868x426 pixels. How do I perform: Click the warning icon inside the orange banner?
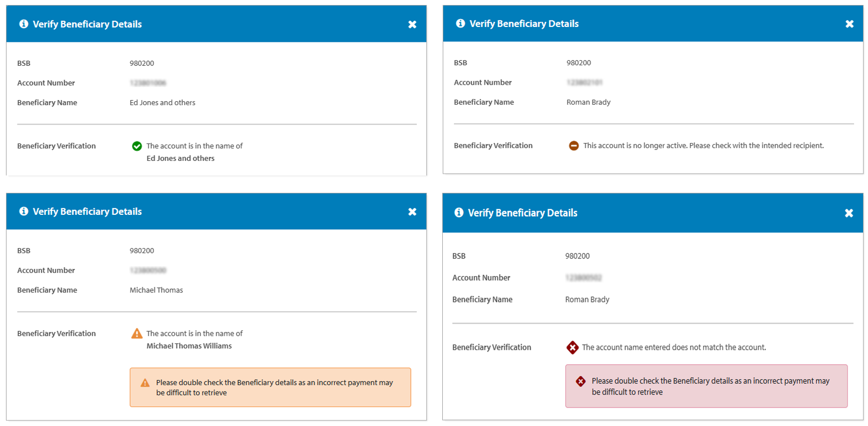(144, 383)
